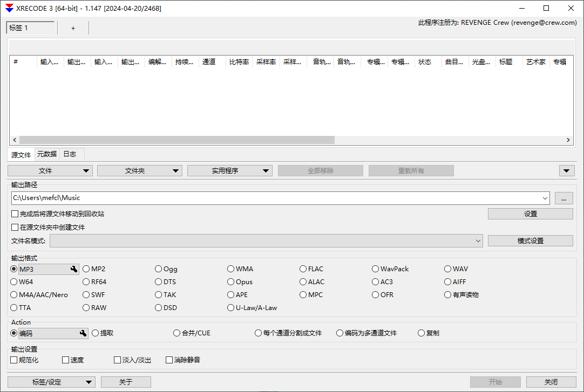This screenshot has width=584, height=392.
Task: Select WAV output format
Action: [448, 269]
